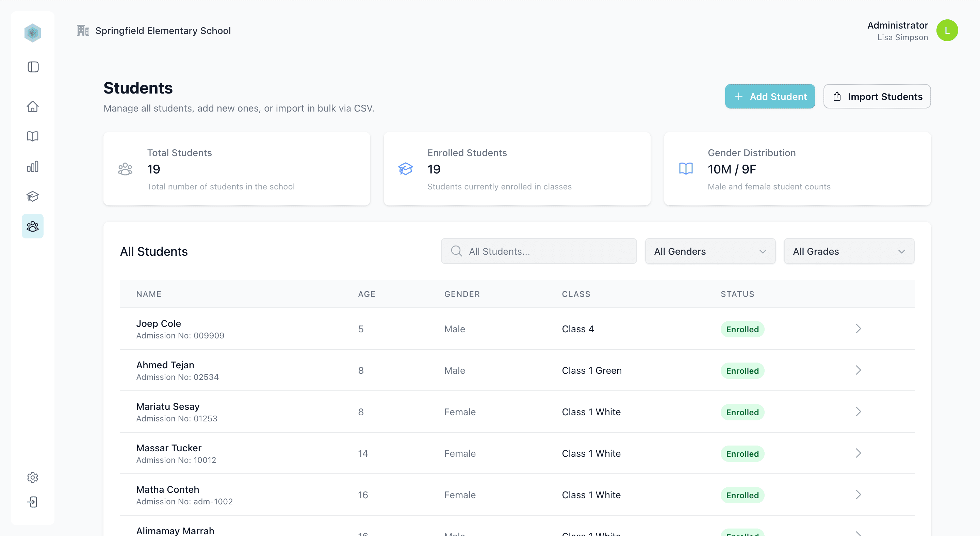Click the Total Students card title
The image size is (980, 536).
pyautogui.click(x=179, y=152)
